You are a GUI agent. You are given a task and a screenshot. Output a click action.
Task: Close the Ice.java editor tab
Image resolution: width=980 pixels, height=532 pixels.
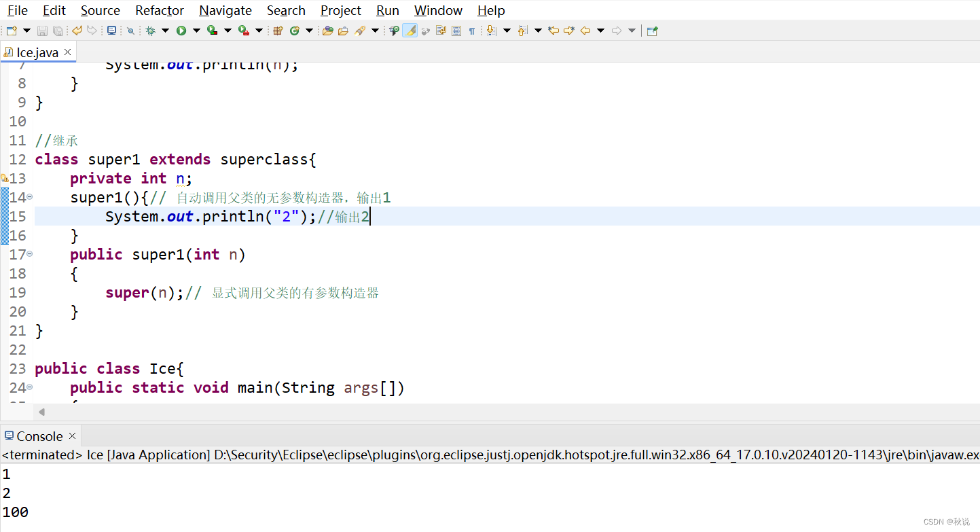[67, 52]
